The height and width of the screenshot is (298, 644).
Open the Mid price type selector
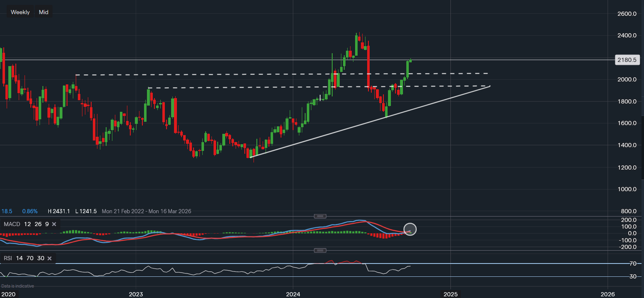tap(44, 12)
